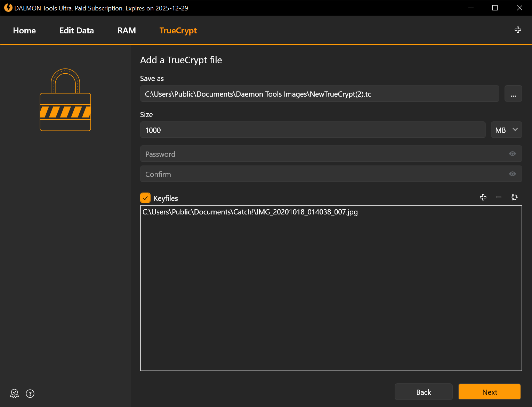Show password using eye icon

click(512, 154)
